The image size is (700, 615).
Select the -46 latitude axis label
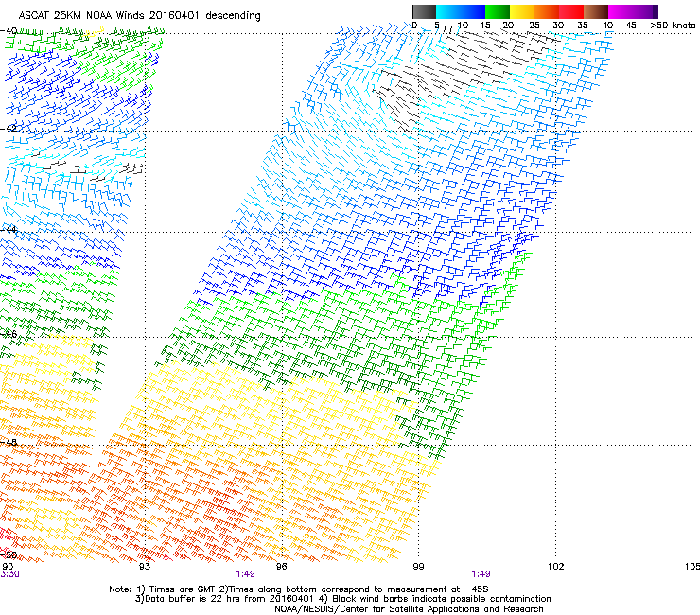[x=9, y=334]
